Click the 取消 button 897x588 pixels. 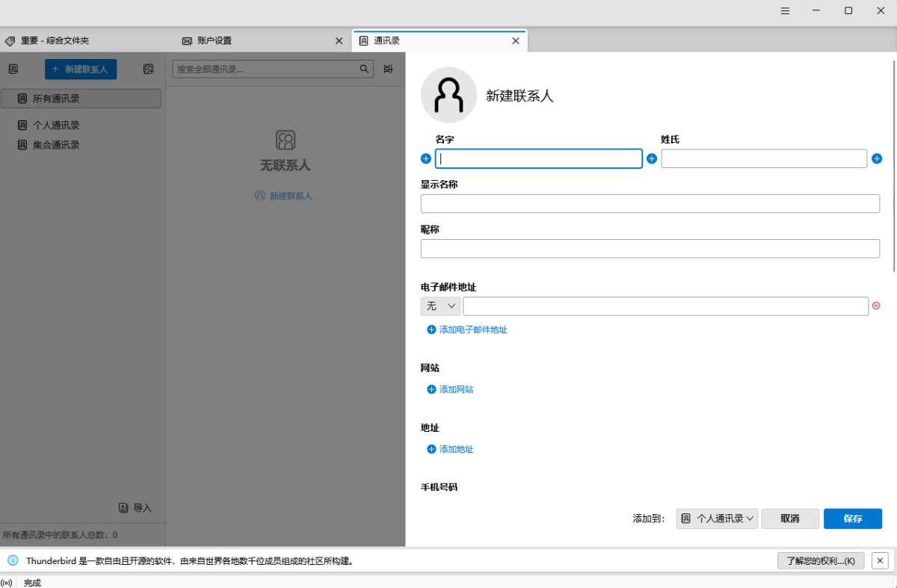tap(790, 519)
